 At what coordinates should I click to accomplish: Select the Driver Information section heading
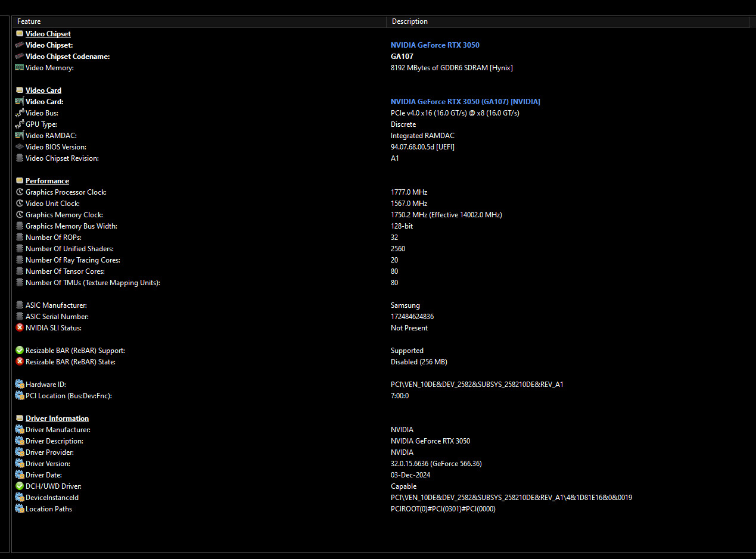pos(57,419)
